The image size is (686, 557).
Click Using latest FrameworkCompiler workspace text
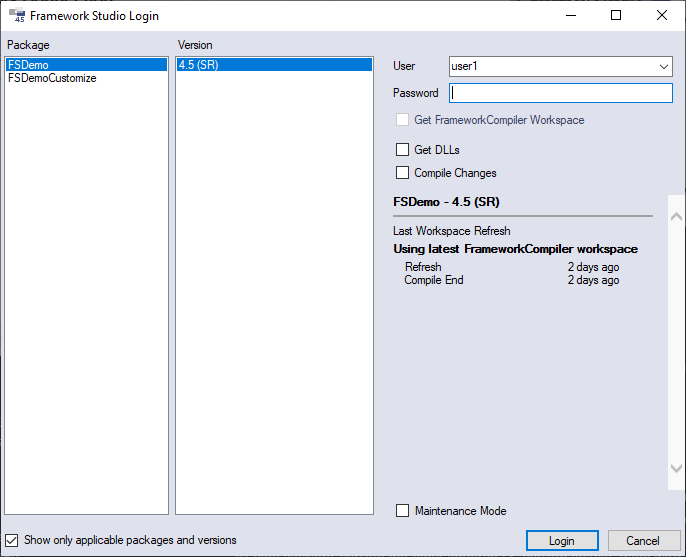(x=515, y=249)
